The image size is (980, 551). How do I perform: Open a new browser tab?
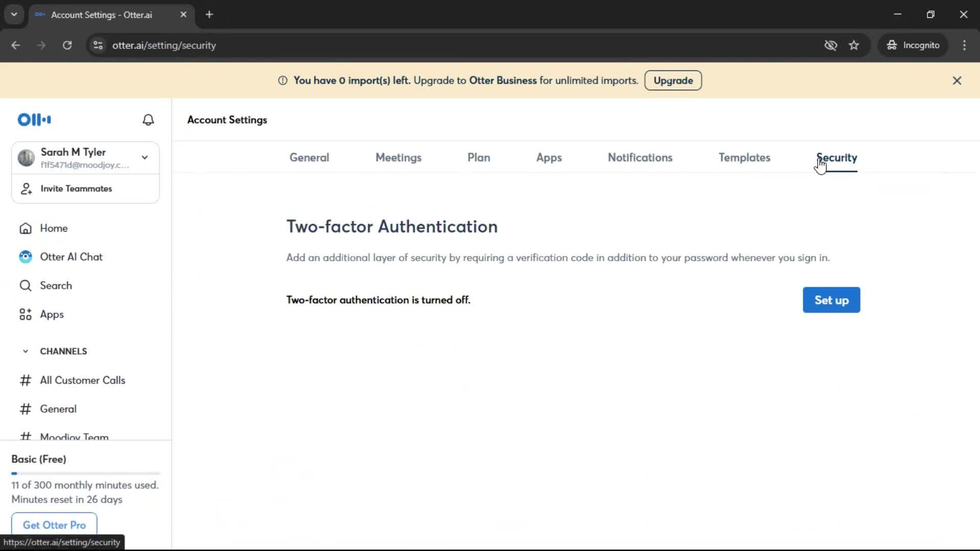click(209, 14)
